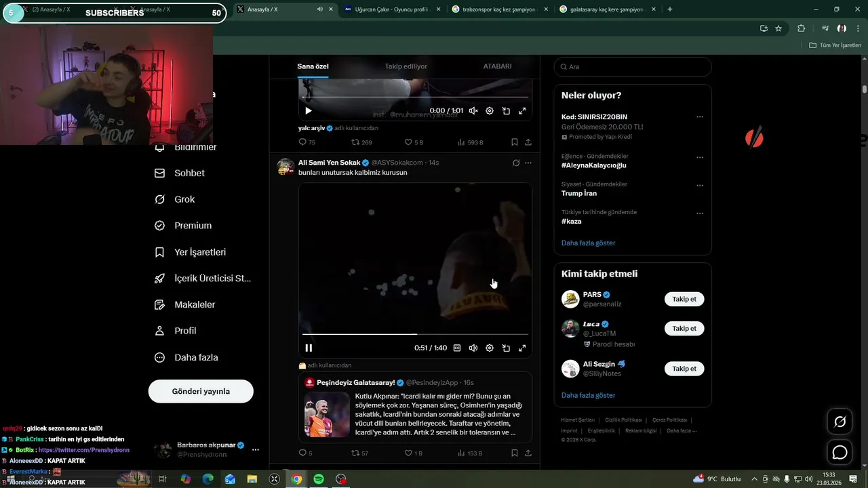Open İçerik Üreticisi St... in sidebar
This screenshot has width=868, height=488.
click(x=203, y=278)
